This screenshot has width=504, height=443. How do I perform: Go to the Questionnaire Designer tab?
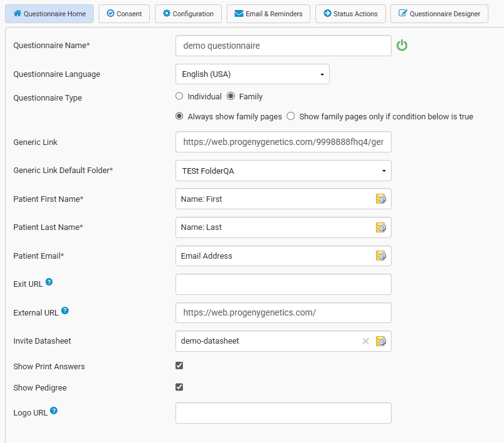(x=440, y=14)
